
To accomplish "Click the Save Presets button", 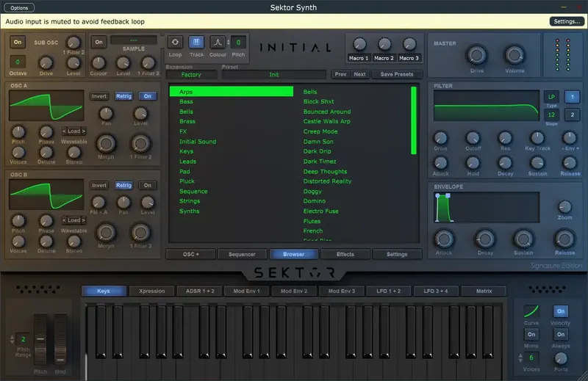I will coord(397,74).
